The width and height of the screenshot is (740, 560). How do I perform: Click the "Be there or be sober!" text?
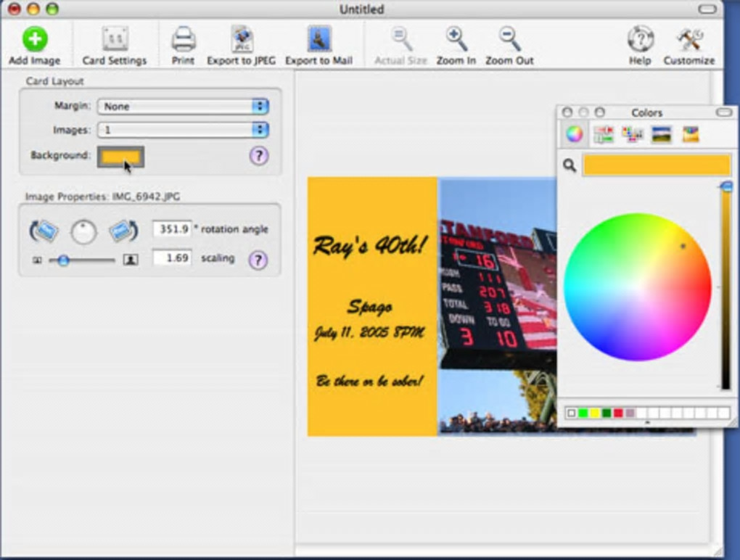coord(369,381)
